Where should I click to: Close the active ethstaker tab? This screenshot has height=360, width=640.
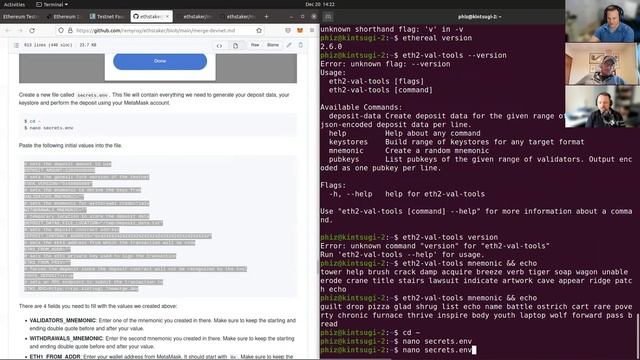click(x=167, y=17)
